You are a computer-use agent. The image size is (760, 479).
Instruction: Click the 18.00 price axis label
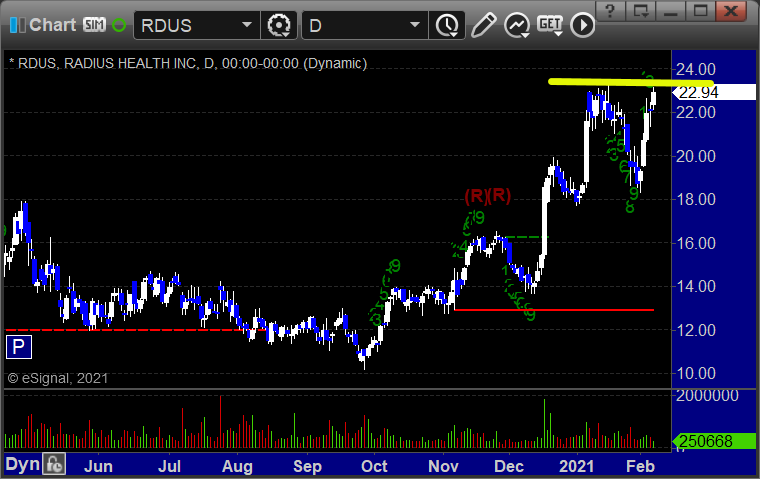coord(696,199)
